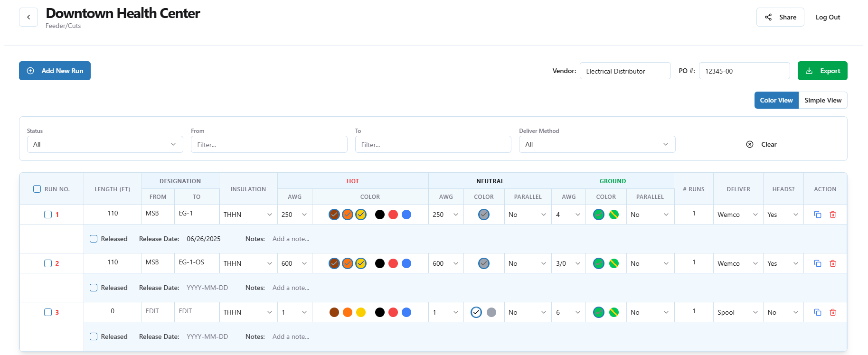Screen dimensions: 868x355
Task: Click run 1 length value 110
Action: [x=113, y=213]
